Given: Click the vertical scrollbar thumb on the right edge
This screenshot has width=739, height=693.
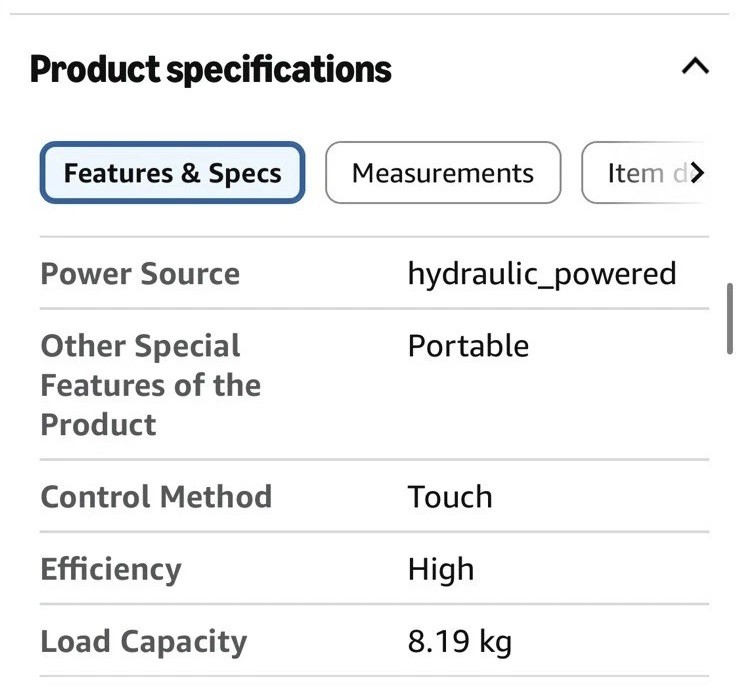Looking at the screenshot, I should click(730, 318).
